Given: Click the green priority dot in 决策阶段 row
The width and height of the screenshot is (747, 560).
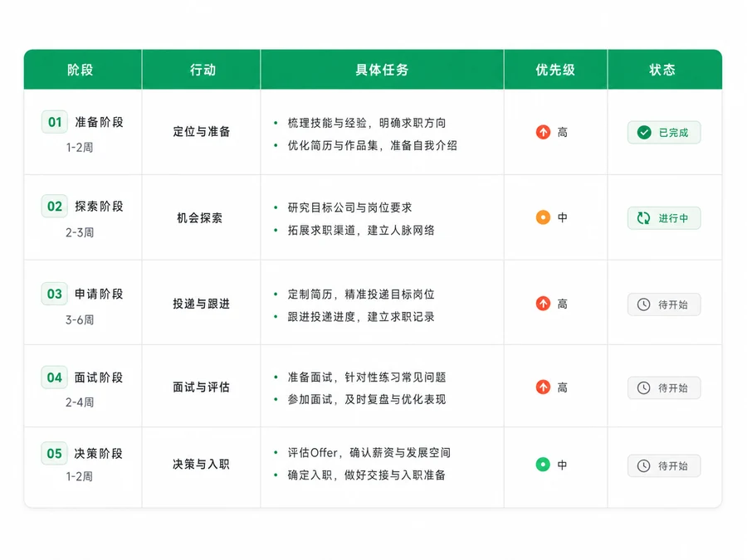Looking at the screenshot, I should [543, 465].
